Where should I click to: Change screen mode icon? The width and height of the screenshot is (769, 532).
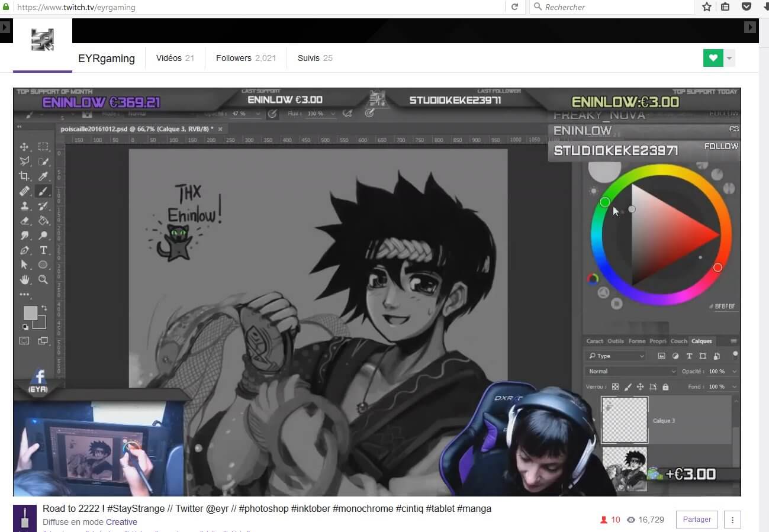(43, 341)
